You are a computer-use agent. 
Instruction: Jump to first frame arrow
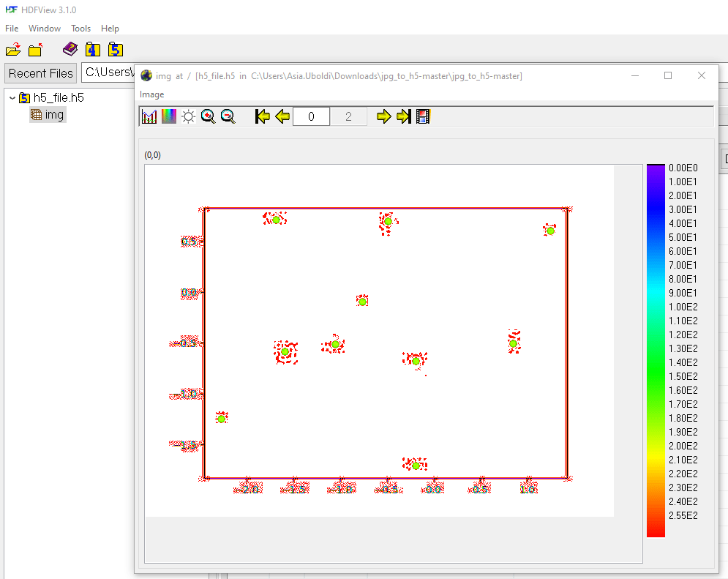tap(263, 116)
